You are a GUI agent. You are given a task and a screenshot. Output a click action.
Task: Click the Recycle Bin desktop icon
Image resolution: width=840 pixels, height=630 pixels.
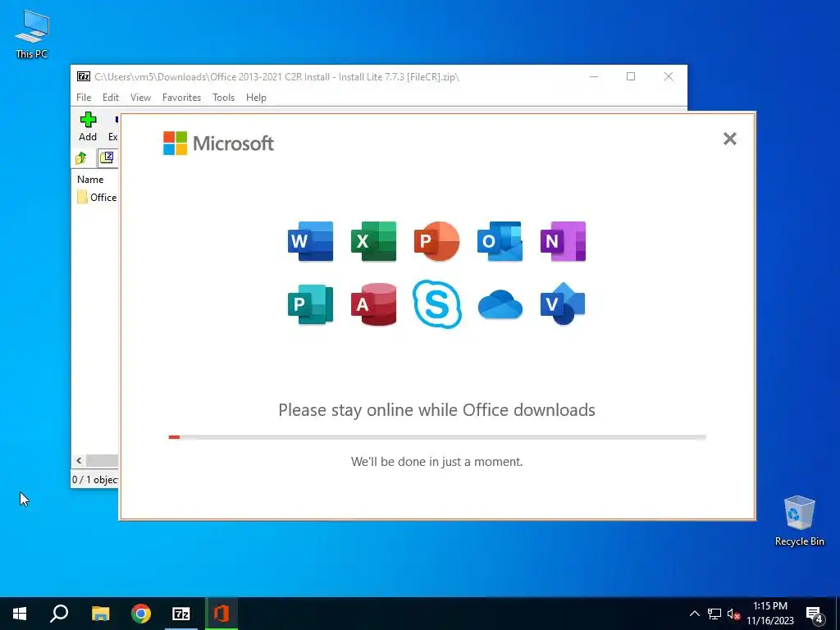[799, 521]
